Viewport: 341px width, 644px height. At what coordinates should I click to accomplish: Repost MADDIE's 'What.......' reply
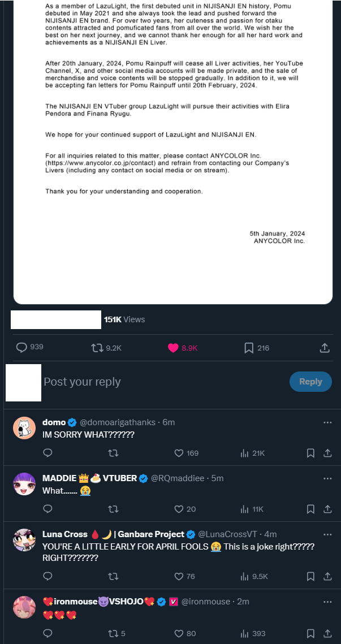tap(114, 509)
